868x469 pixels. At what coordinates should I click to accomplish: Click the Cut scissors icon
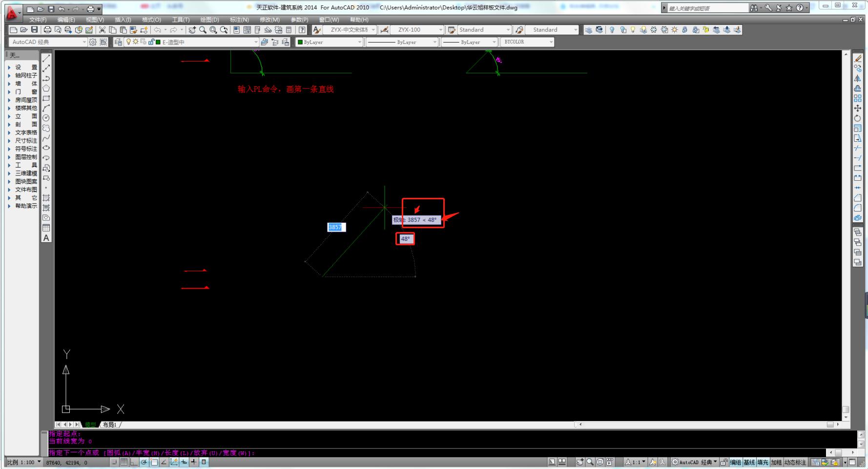click(102, 30)
